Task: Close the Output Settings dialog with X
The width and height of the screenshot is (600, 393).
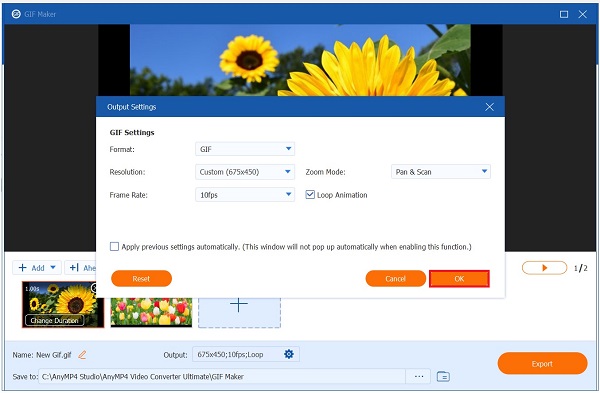Action: click(x=489, y=107)
